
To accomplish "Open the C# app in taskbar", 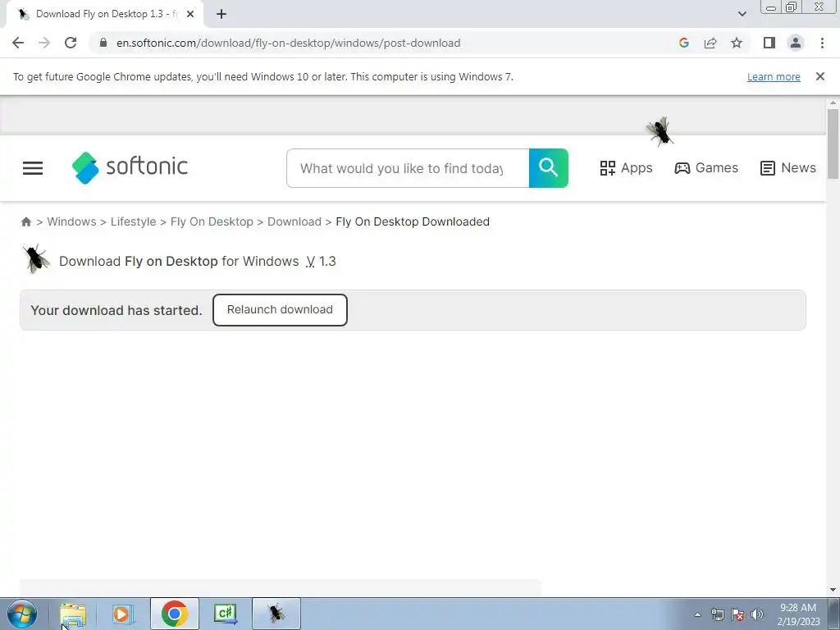I will click(225, 614).
